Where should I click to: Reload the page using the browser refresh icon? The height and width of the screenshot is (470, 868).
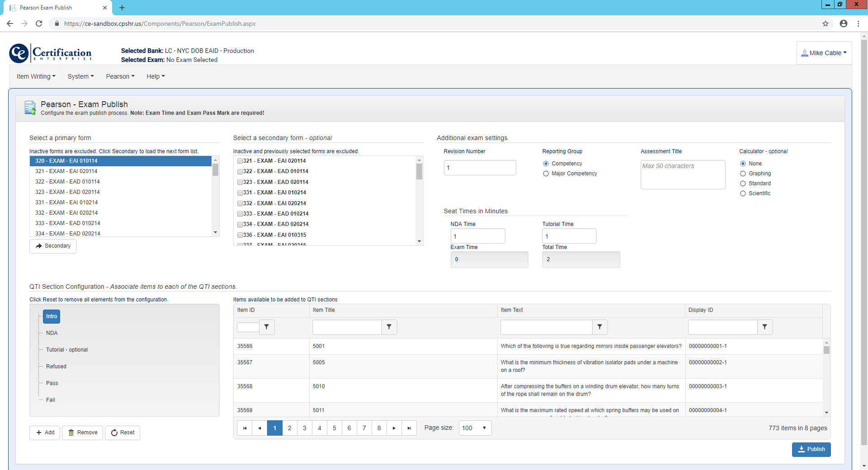39,23
